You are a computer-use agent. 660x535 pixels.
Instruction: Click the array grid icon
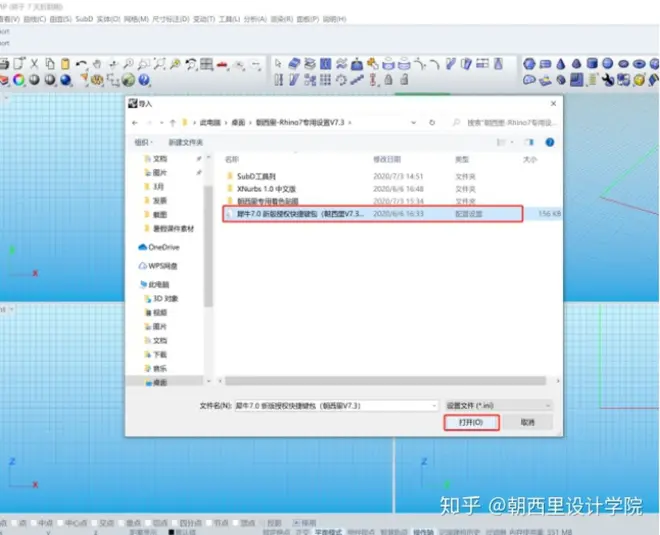point(325,80)
